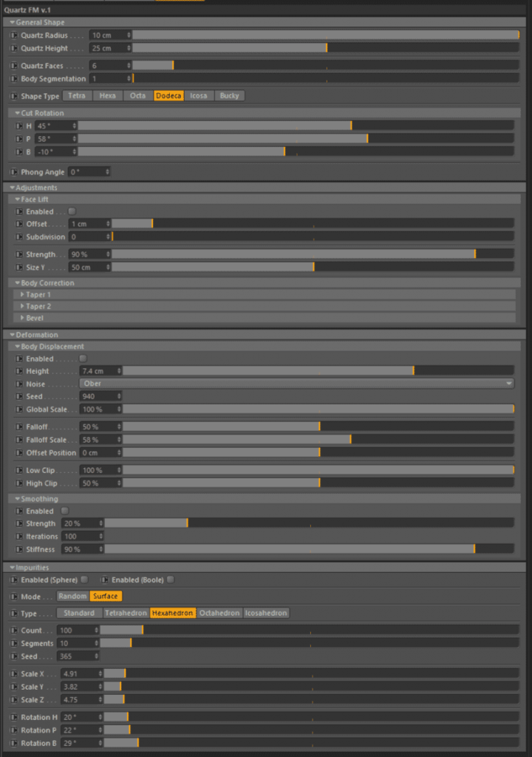Click the Smoothing Strength slider bar
Viewport: 532px width, 757px height.
(x=309, y=523)
